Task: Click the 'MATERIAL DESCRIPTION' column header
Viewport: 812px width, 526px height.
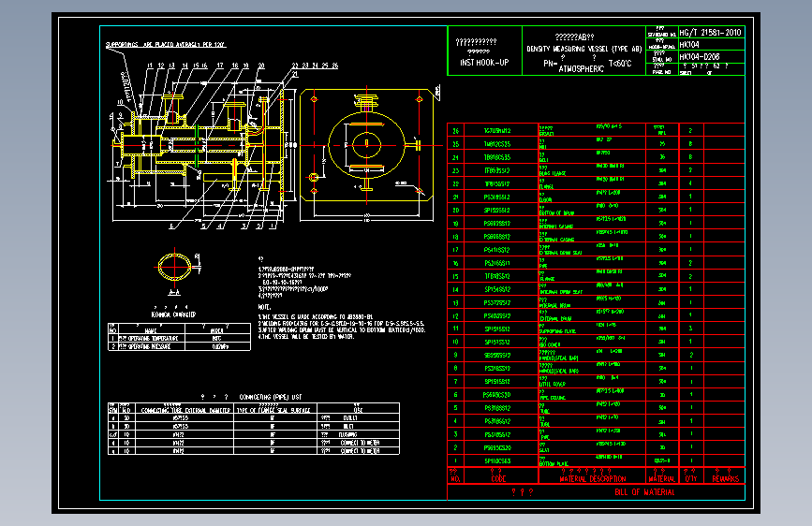Action: (593, 479)
